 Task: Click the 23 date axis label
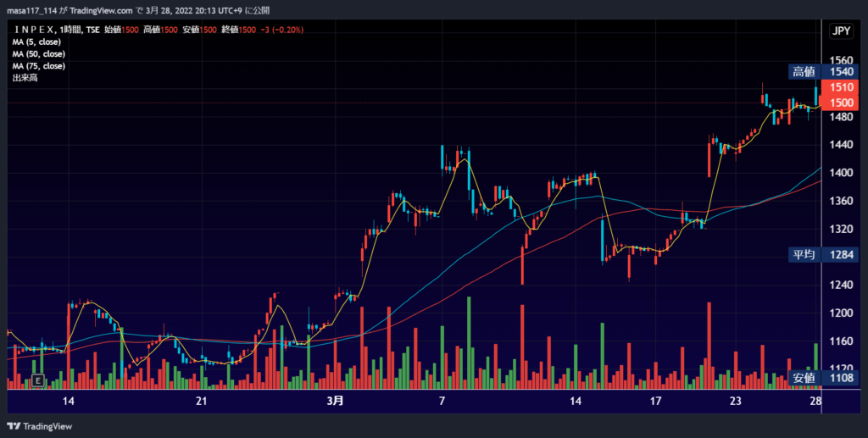tap(735, 401)
